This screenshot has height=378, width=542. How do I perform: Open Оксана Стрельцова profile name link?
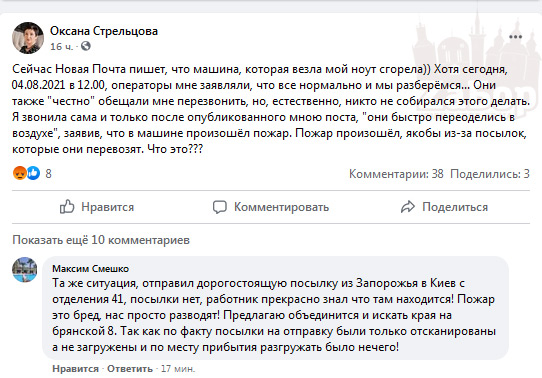click(x=104, y=31)
